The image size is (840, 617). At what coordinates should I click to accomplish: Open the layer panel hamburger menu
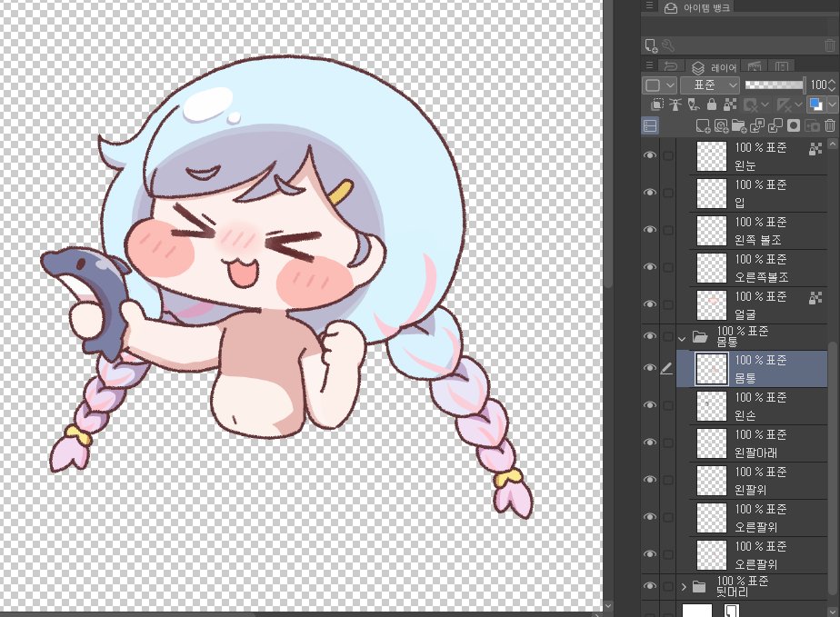(649, 65)
